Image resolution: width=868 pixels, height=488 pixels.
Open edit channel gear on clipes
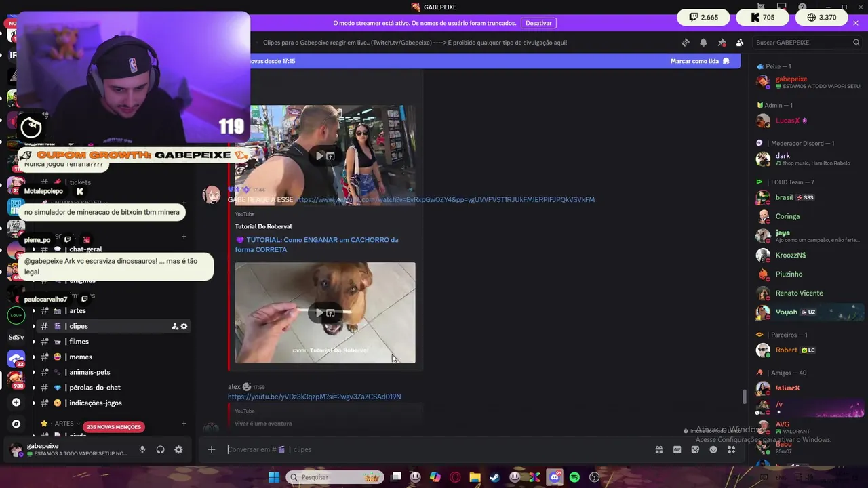click(x=184, y=326)
